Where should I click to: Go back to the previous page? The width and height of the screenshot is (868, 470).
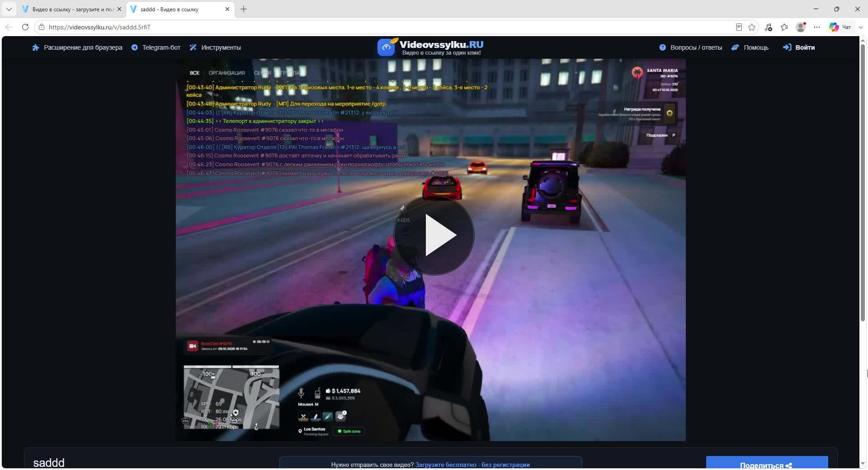[9, 27]
